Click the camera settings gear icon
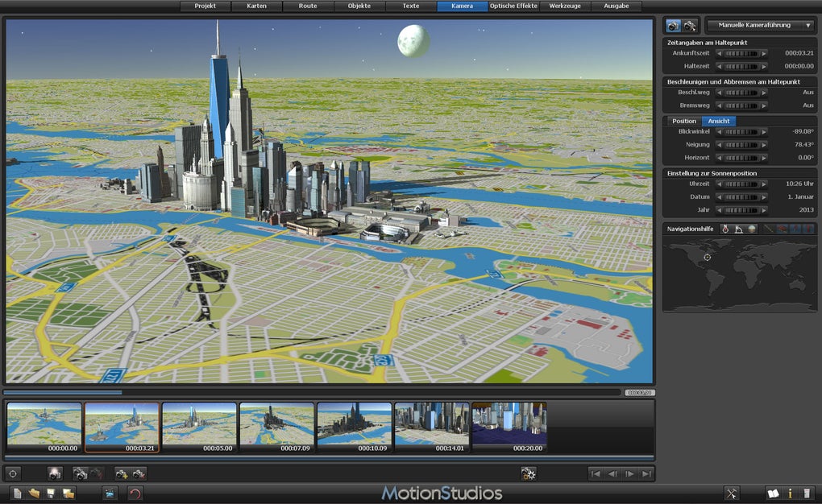 [529, 474]
